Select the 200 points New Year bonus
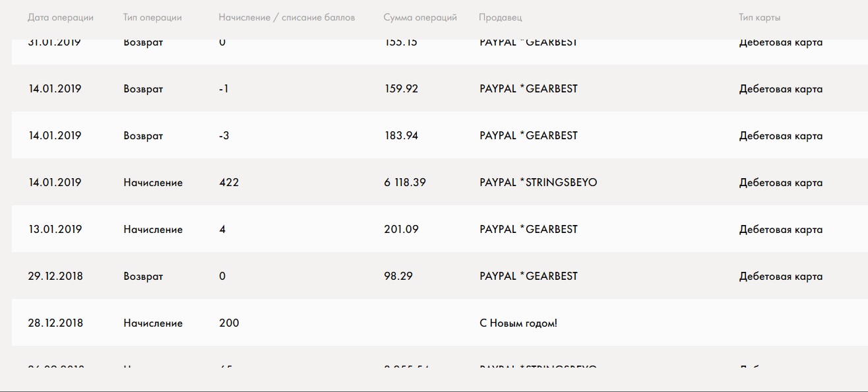Image resolution: width=868 pixels, height=392 pixels. point(229,323)
